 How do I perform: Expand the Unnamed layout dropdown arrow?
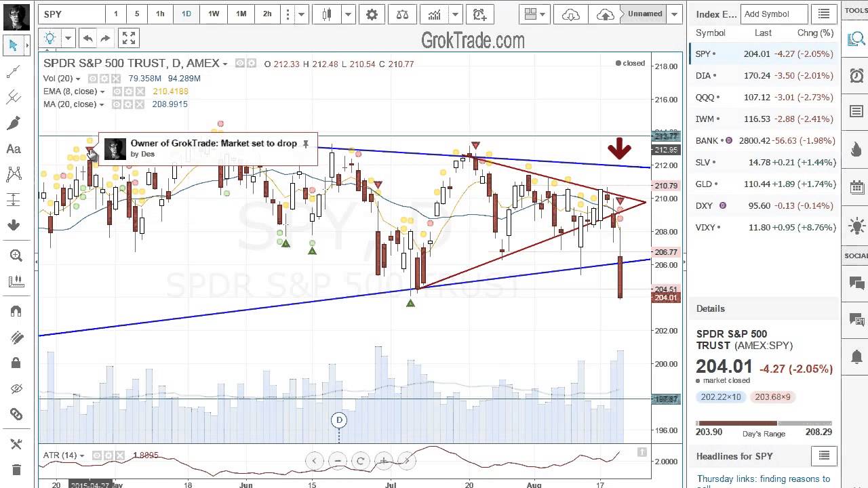click(675, 14)
